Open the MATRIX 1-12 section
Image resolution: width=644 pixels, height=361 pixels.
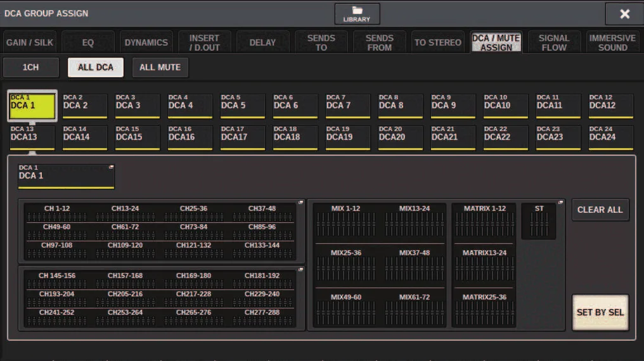pos(485,220)
